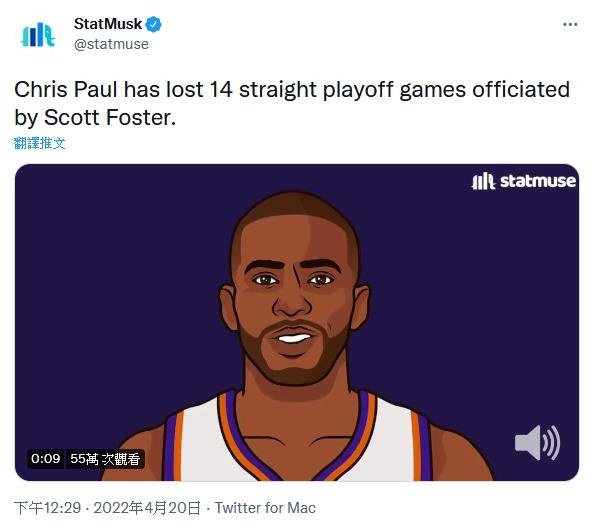Click the bar-chart icon in statmuse watermark
Image resolution: width=594 pixels, height=532 pixels.
click(x=483, y=181)
